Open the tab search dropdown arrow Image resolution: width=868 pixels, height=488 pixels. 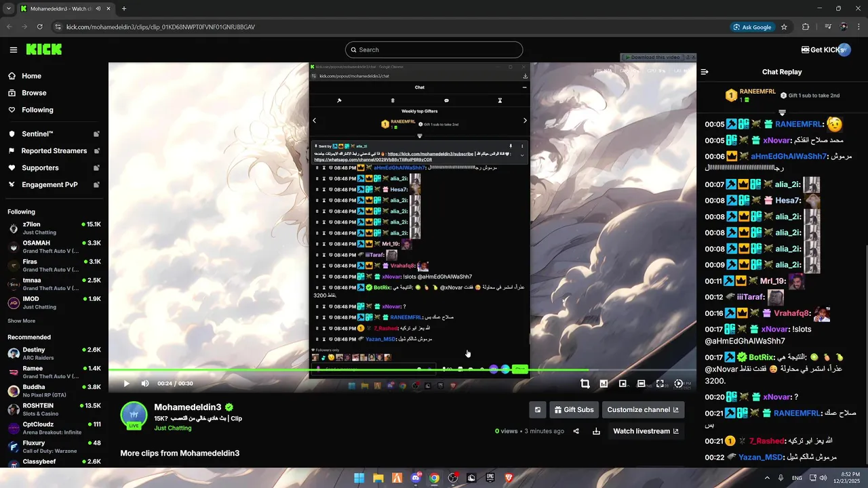click(8, 9)
